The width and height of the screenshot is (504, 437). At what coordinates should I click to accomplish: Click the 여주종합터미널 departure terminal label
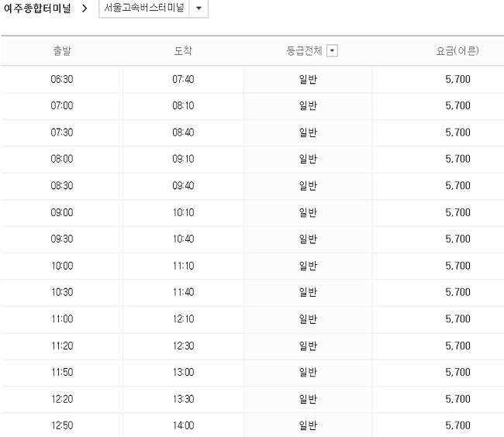(37, 9)
